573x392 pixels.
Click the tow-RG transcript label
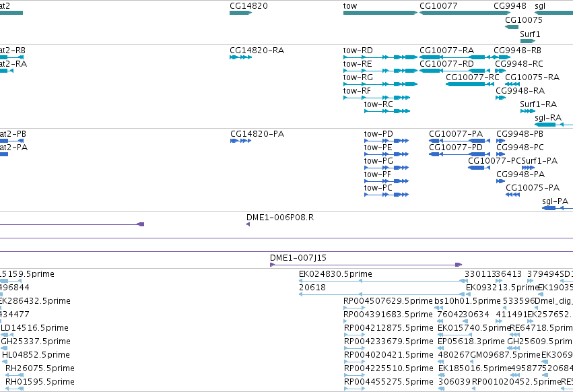pyautogui.click(x=358, y=77)
